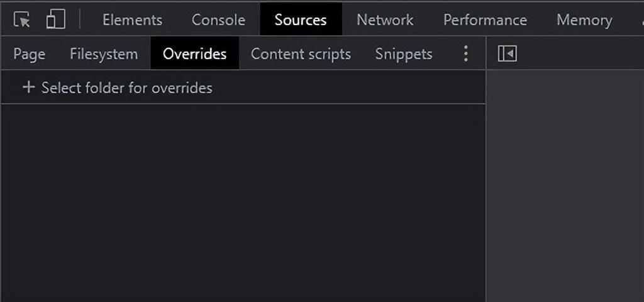The width and height of the screenshot is (644, 302).
Task: Click Select folder for overrides
Action: (127, 87)
